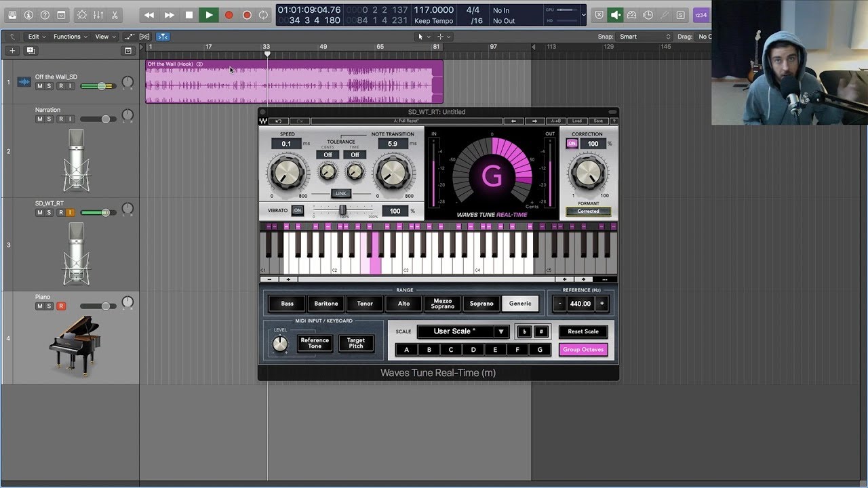Toggle Vibrato ON button

[x=297, y=211]
